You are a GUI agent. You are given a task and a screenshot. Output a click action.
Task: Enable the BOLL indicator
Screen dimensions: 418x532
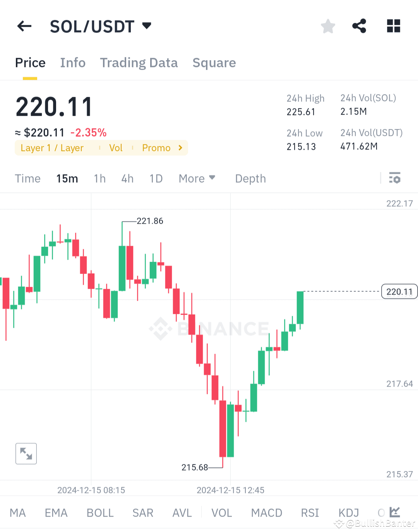coord(100,512)
